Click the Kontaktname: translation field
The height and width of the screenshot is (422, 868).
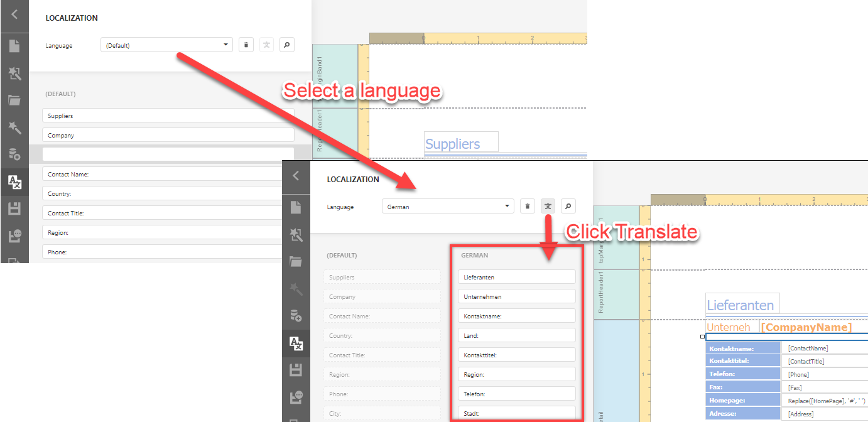click(517, 316)
